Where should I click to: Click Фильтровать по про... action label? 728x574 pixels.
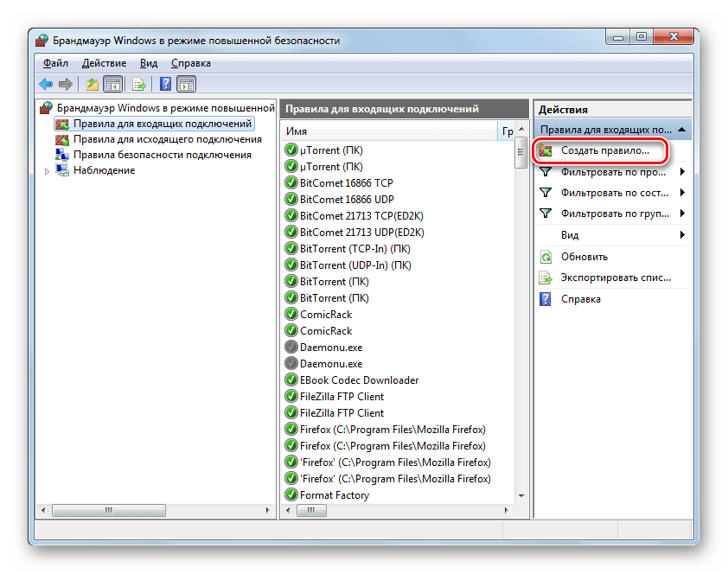[613, 172]
